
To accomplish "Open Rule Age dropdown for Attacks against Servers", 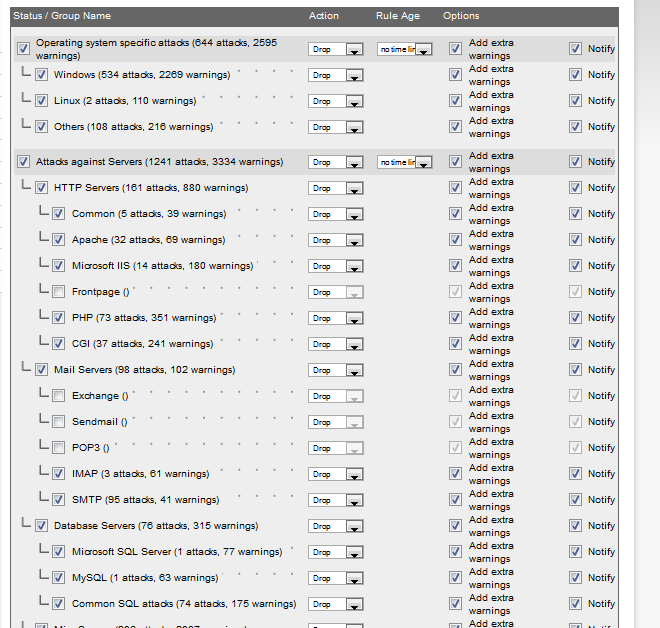I will coord(405,162).
